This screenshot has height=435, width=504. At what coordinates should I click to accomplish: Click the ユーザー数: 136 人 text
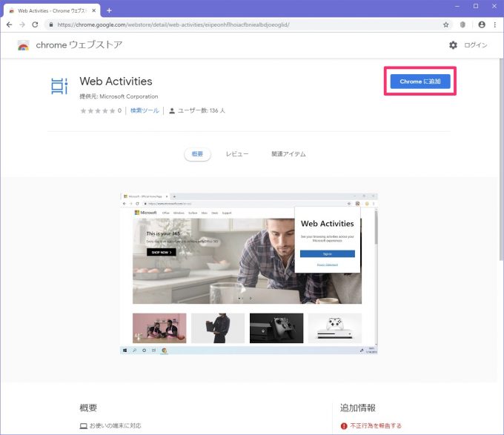tap(202, 110)
